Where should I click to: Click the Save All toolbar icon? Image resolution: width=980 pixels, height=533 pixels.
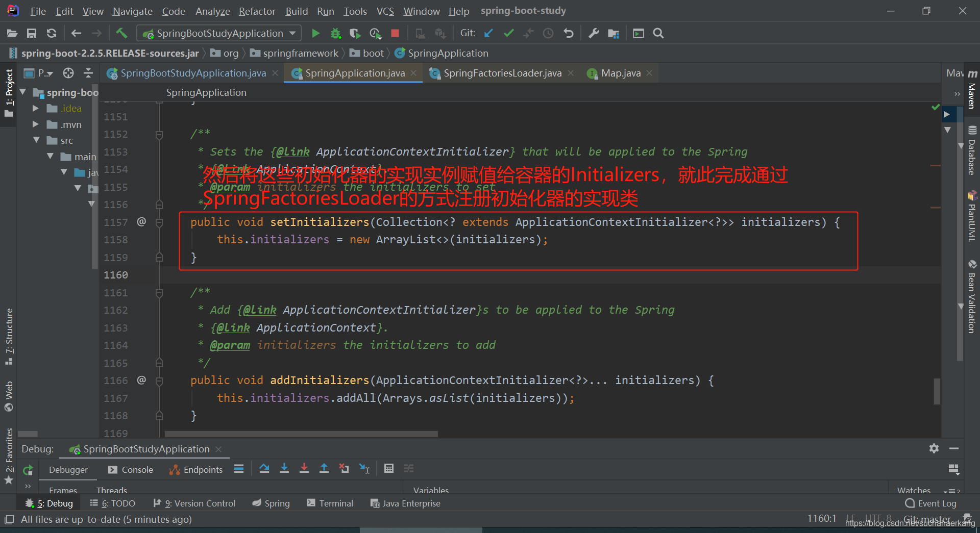32,33
